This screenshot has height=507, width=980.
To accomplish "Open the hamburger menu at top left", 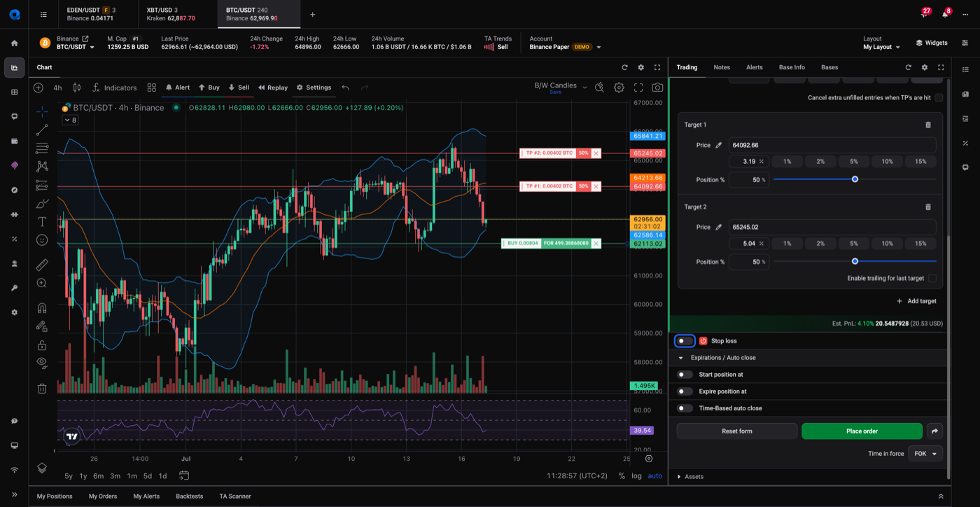I will pyautogui.click(x=43, y=14).
